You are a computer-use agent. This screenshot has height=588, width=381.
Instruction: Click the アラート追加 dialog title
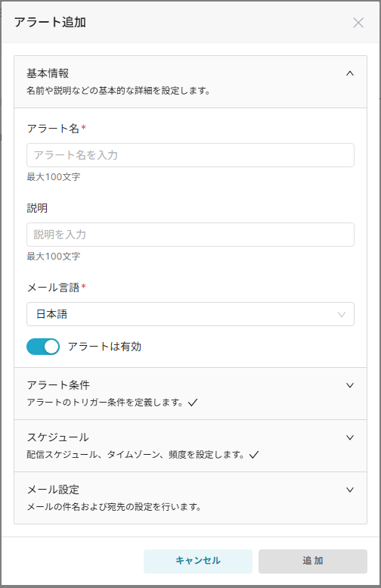50,23
